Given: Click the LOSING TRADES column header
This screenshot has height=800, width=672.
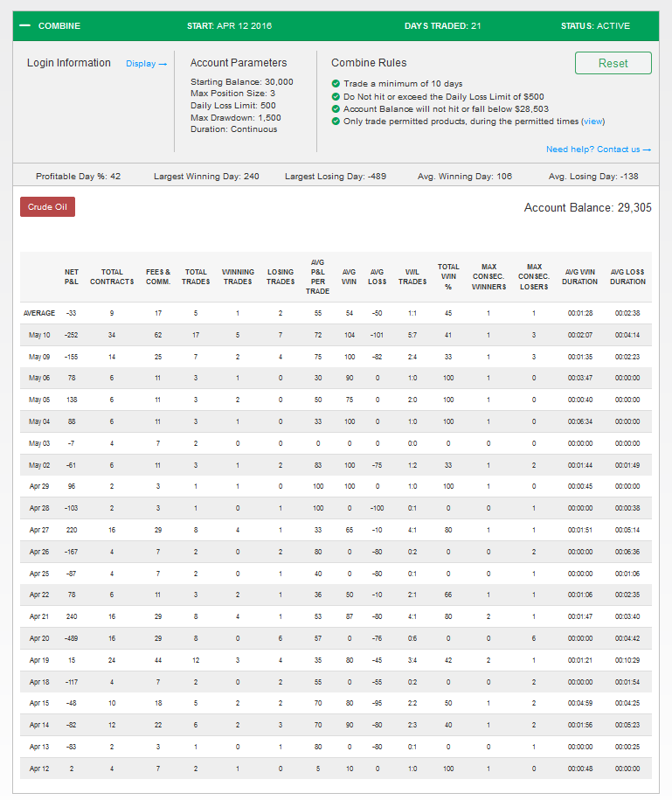Looking at the screenshot, I should (281, 277).
